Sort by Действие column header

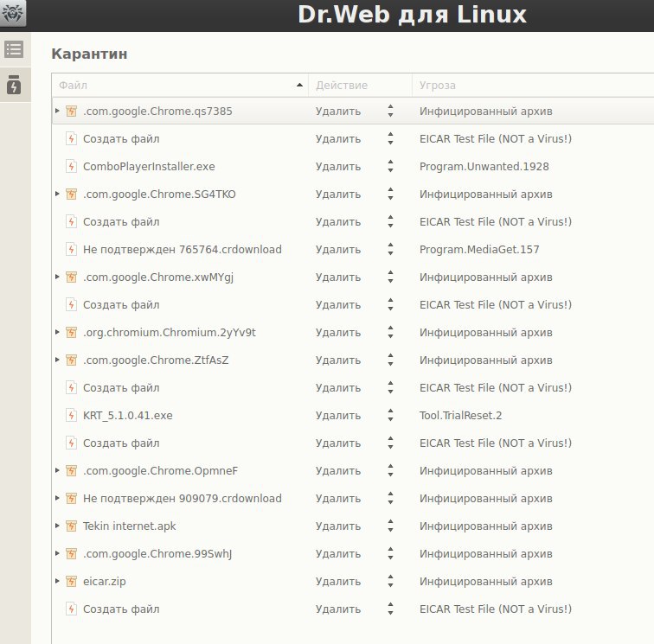click(x=361, y=85)
